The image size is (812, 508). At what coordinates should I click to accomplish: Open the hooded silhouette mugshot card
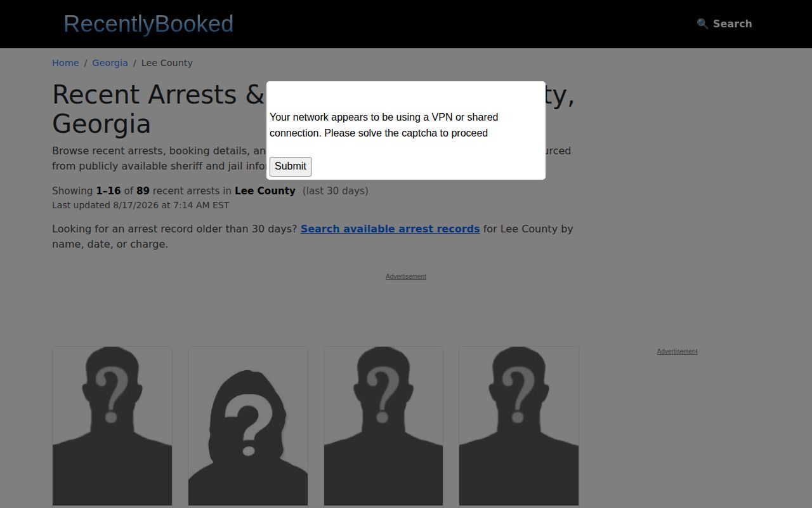pyautogui.click(x=248, y=426)
